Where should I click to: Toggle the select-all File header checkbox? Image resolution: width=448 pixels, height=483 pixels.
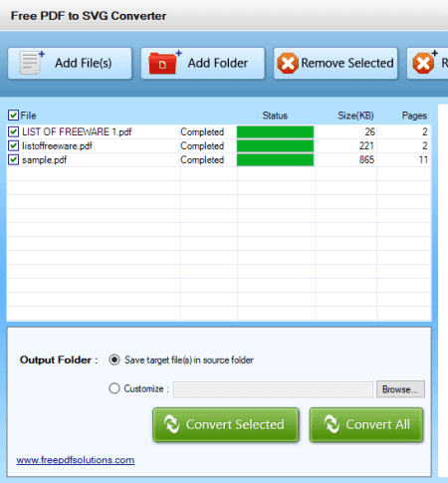click(13, 116)
